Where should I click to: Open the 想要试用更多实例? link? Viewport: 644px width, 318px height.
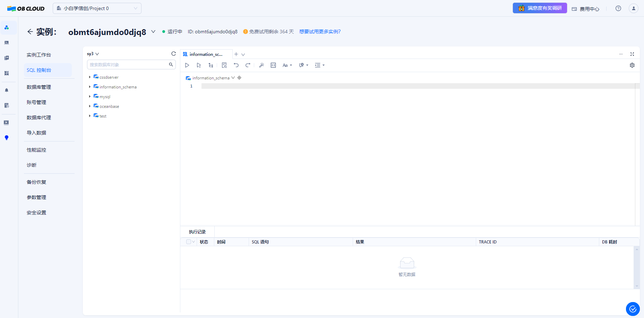click(x=320, y=32)
